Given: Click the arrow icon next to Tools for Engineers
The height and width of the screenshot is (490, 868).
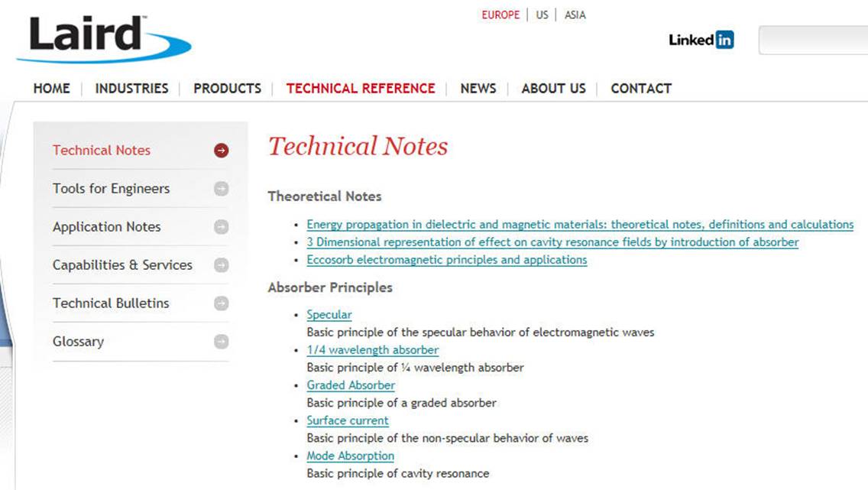Looking at the screenshot, I should pyautogui.click(x=222, y=189).
